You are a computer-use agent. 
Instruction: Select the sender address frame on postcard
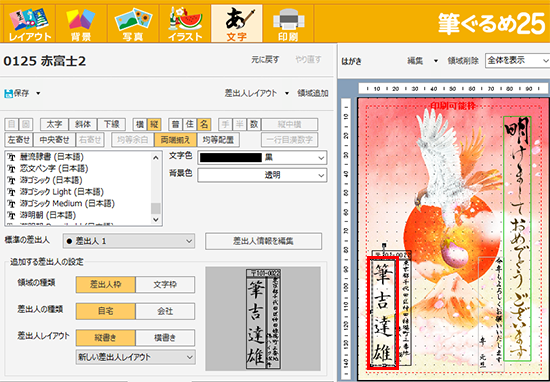[405, 312]
